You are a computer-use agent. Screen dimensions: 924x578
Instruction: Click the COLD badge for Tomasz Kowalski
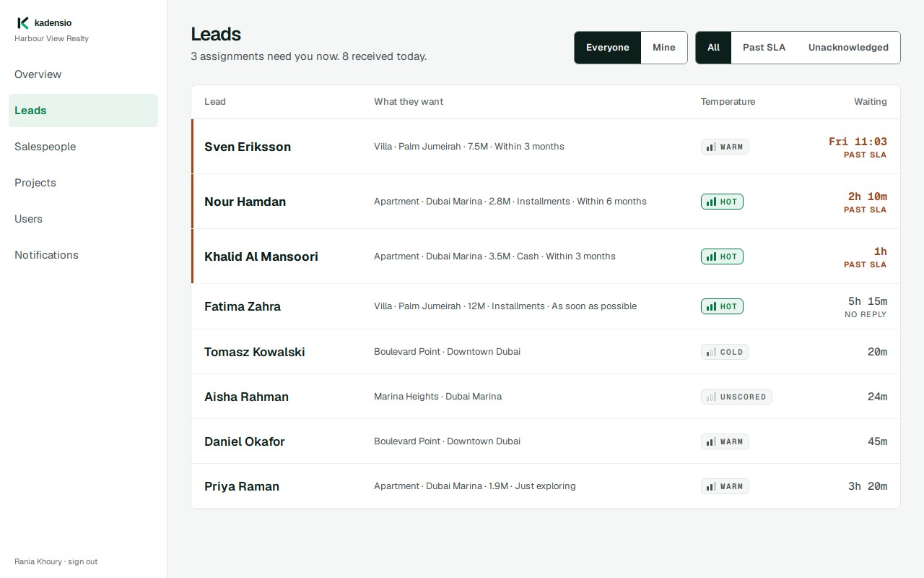pos(725,352)
